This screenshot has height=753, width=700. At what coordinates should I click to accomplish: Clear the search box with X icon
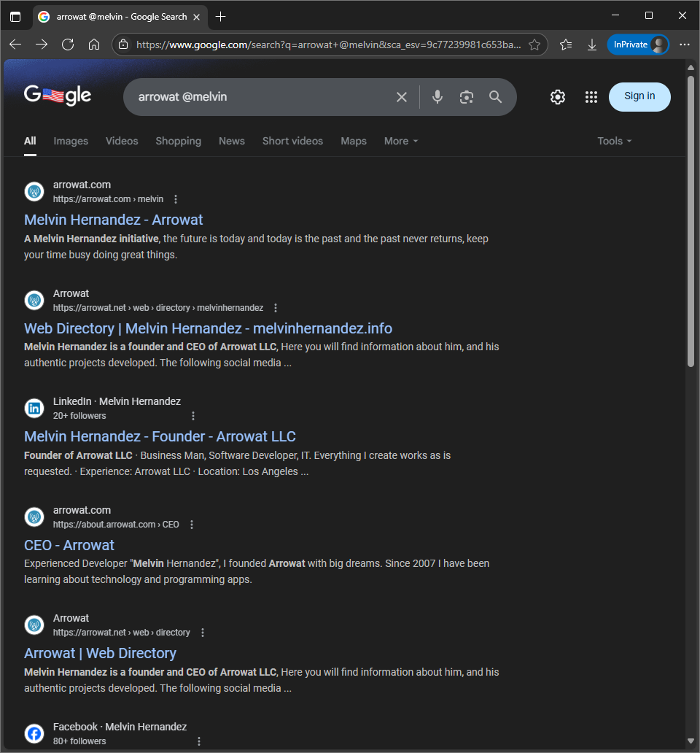point(402,97)
